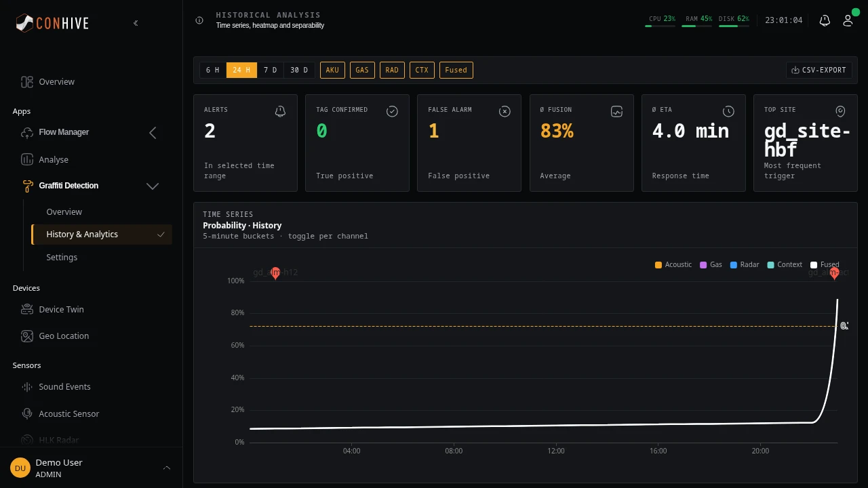Click the Geo Location icon
Image resolution: width=868 pixels, height=488 pixels.
[27, 336]
